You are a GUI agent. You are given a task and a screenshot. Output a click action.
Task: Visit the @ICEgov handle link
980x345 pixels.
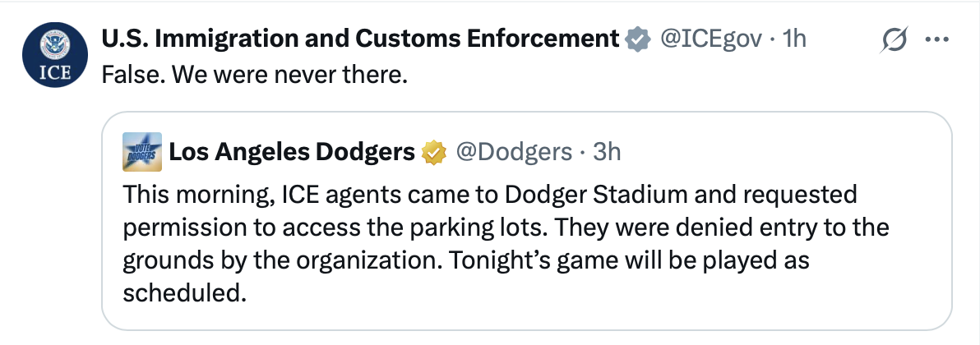[711, 39]
